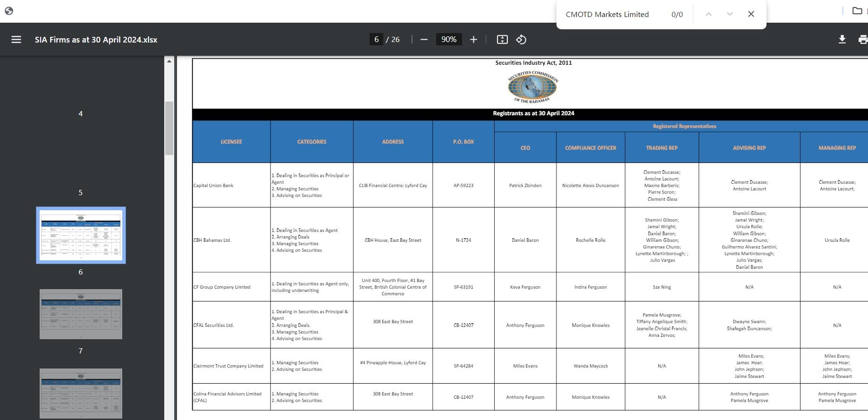Screen dimensions: 868x420
Task: Print the PDF document
Action: (863, 40)
